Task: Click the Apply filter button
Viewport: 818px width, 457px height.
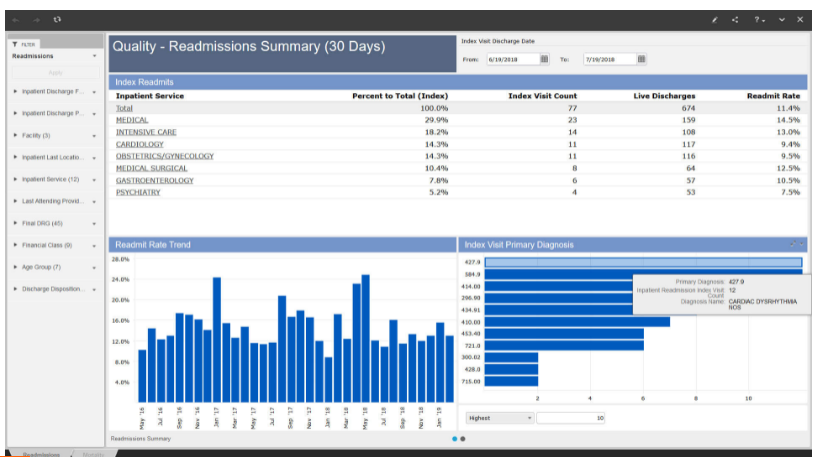Action: click(x=54, y=73)
